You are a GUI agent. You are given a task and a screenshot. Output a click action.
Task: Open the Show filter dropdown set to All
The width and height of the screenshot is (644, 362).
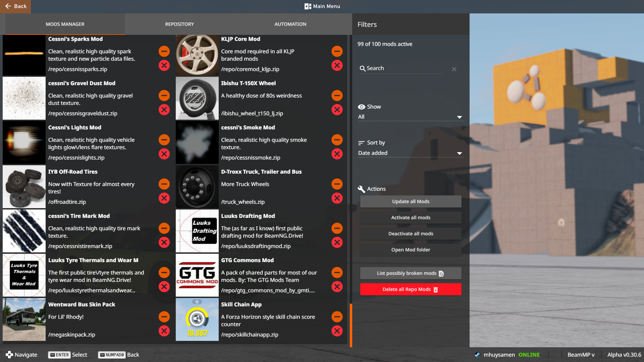[411, 117]
